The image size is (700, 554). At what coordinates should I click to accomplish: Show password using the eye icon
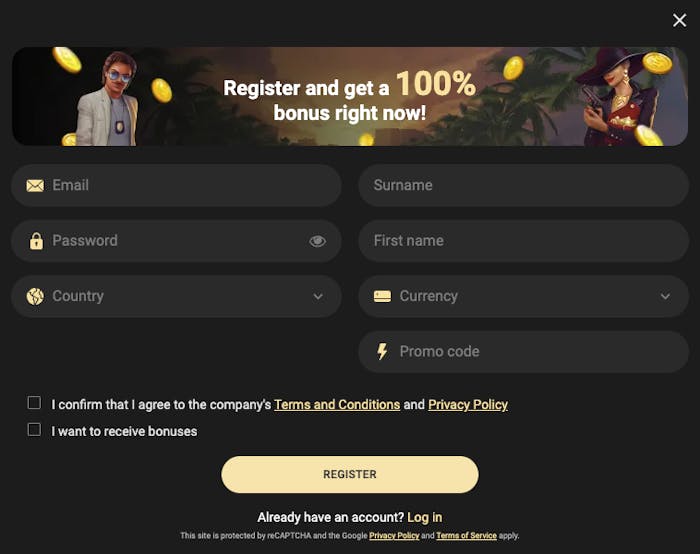[x=318, y=241]
